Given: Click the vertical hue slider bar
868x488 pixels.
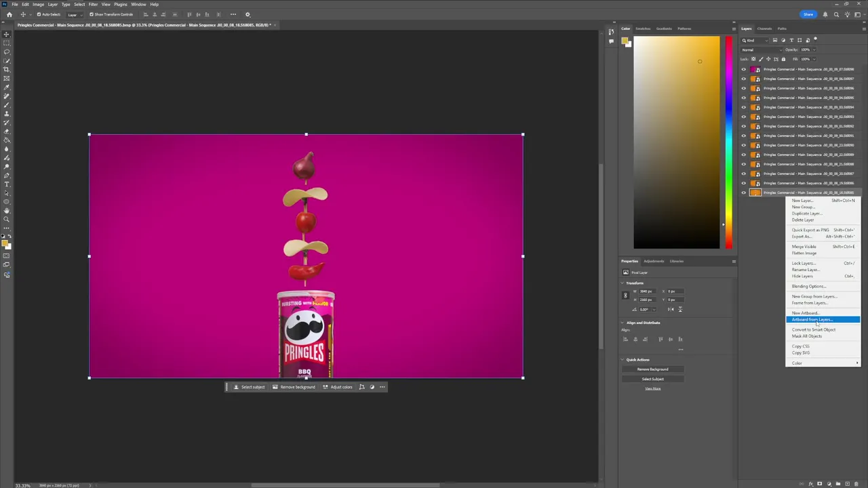Looking at the screenshot, I should [x=728, y=142].
